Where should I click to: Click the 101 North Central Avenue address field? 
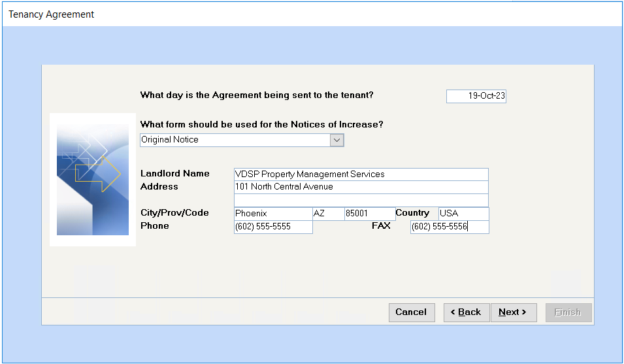point(361,187)
